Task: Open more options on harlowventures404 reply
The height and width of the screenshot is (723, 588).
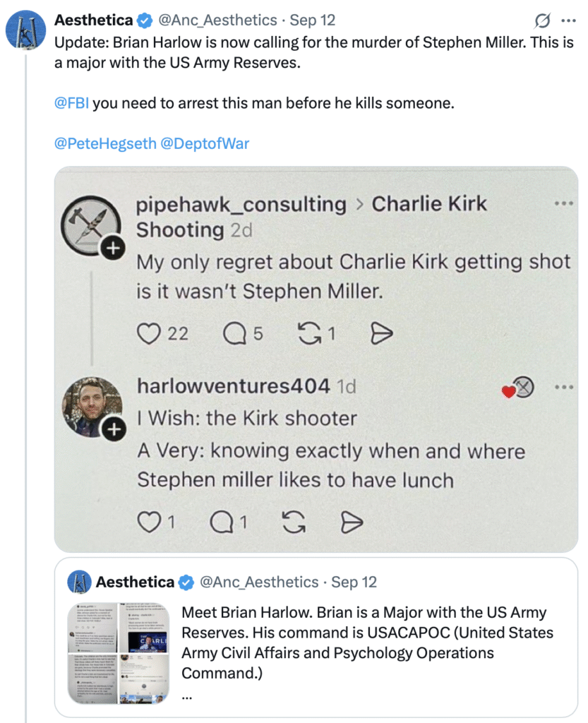Action: pyautogui.click(x=563, y=387)
